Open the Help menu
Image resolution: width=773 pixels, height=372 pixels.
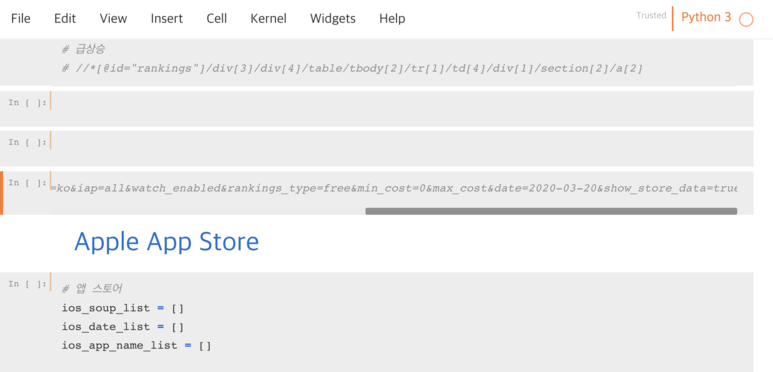pyautogui.click(x=392, y=19)
